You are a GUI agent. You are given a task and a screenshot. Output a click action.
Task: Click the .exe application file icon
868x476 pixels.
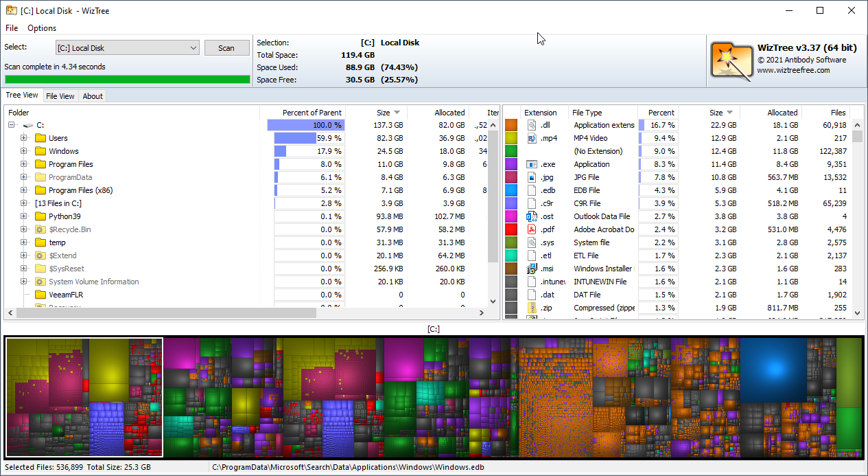point(531,164)
